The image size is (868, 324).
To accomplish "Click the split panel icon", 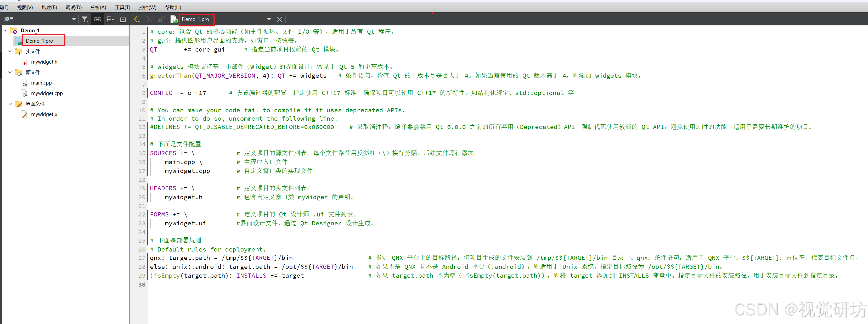I will coord(110,20).
